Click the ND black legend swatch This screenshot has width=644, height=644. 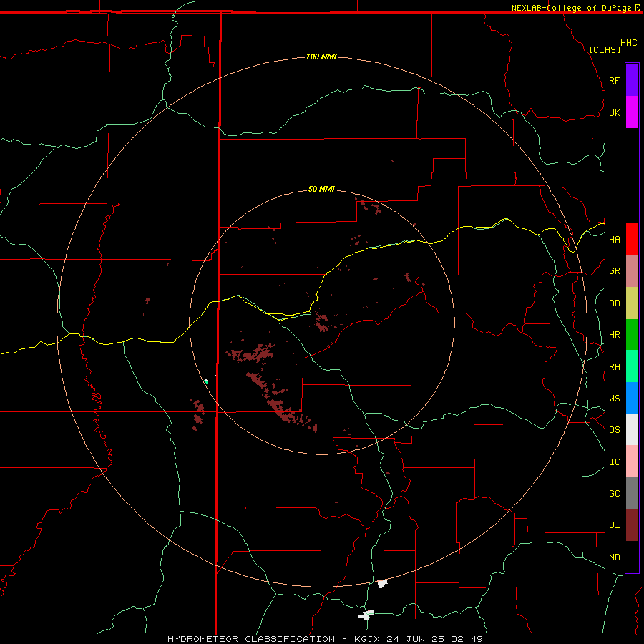(632, 557)
